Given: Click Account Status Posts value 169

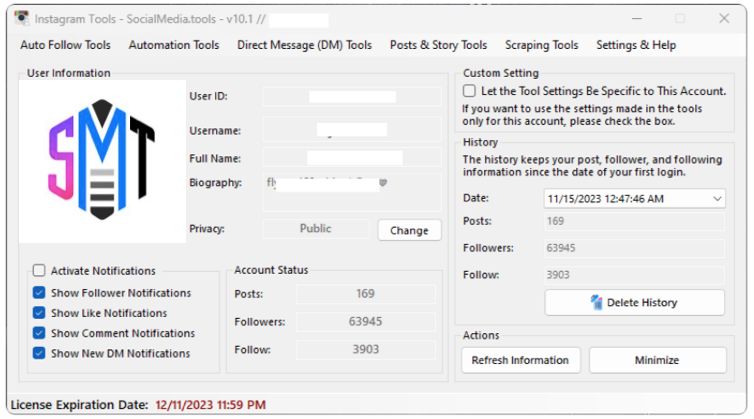Looking at the screenshot, I should click(x=365, y=294).
